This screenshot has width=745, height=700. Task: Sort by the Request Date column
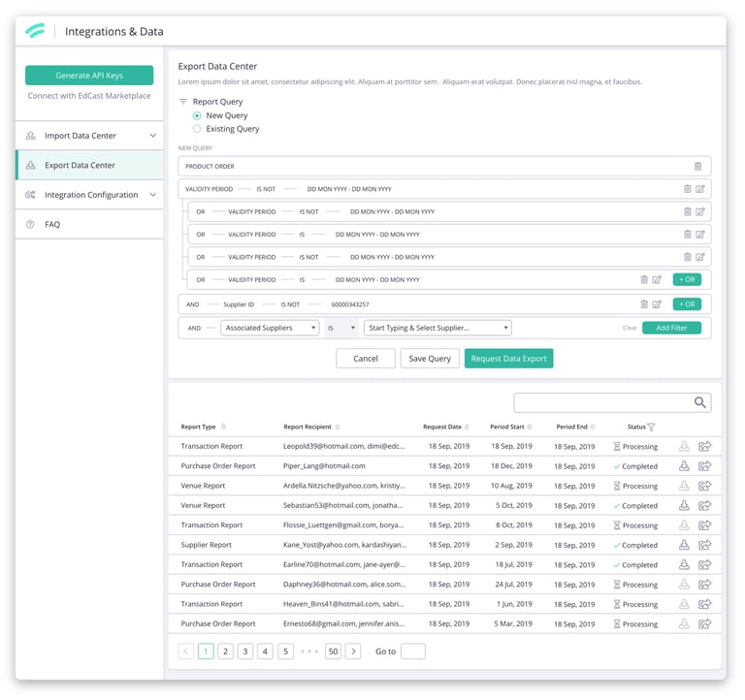point(467,427)
